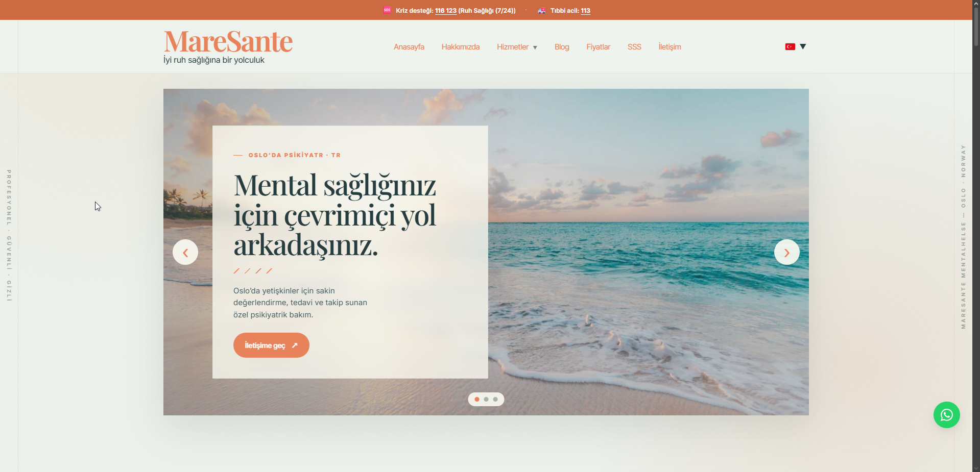Screen dimensions: 980x472
Task: Open the Blog page
Action: point(562,47)
